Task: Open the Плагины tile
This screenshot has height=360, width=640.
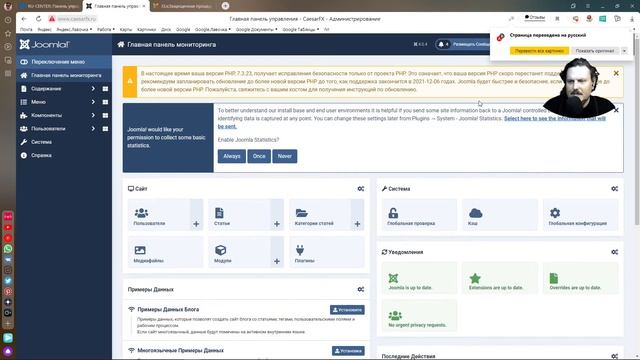Action: click(327, 252)
